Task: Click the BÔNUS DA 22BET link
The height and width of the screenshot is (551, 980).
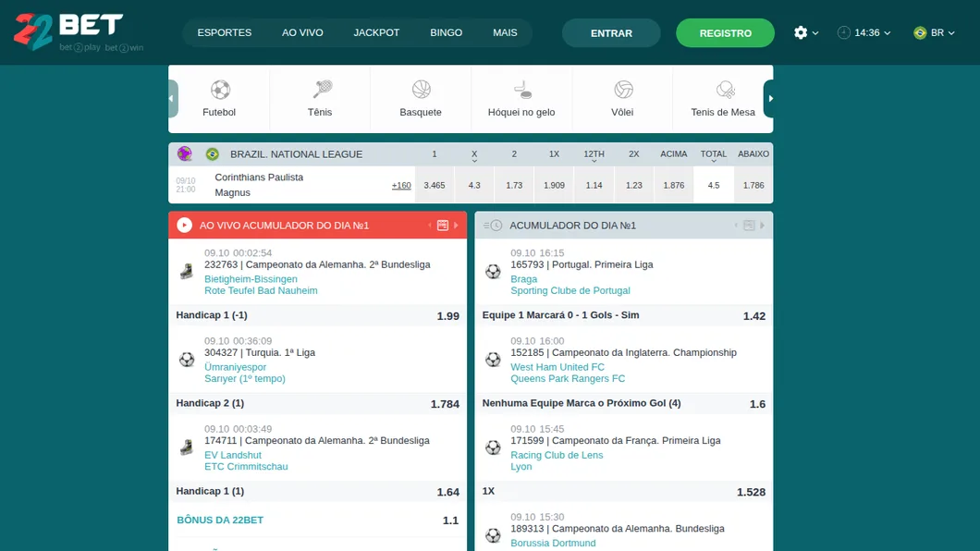Action: coord(220,520)
